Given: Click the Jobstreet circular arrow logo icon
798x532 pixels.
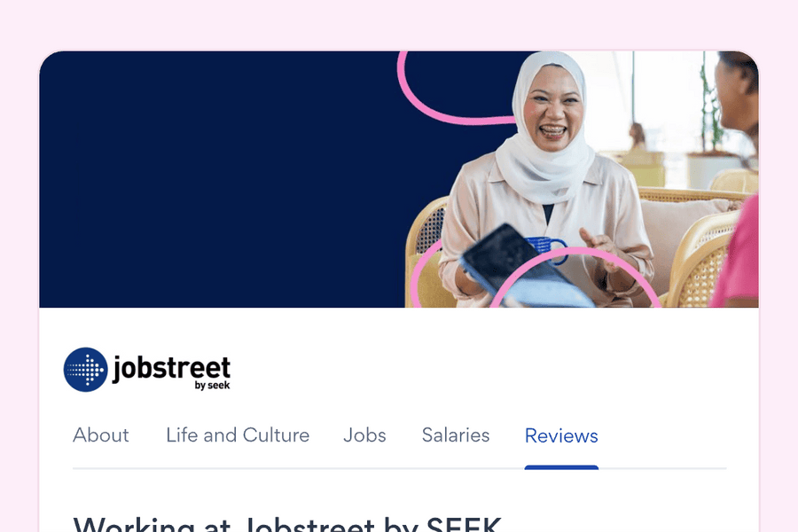Looking at the screenshot, I should click(85, 370).
